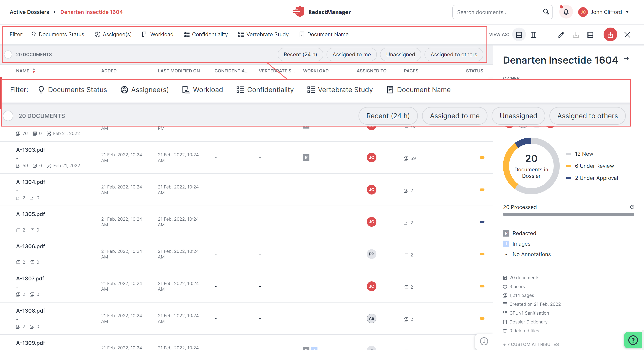Click blue Under Approval status pill of A-1305.pdf
Viewport: 644px width, 350px height.
(482, 222)
